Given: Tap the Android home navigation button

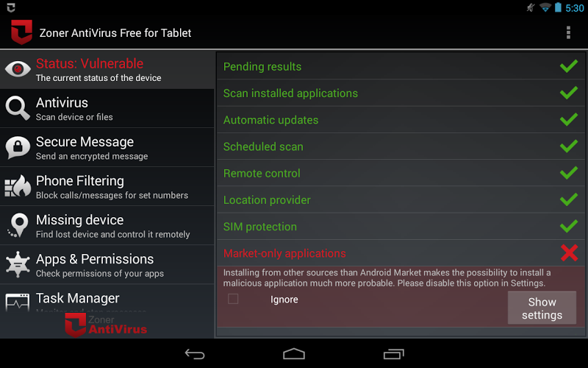Looking at the screenshot, I should (294, 354).
